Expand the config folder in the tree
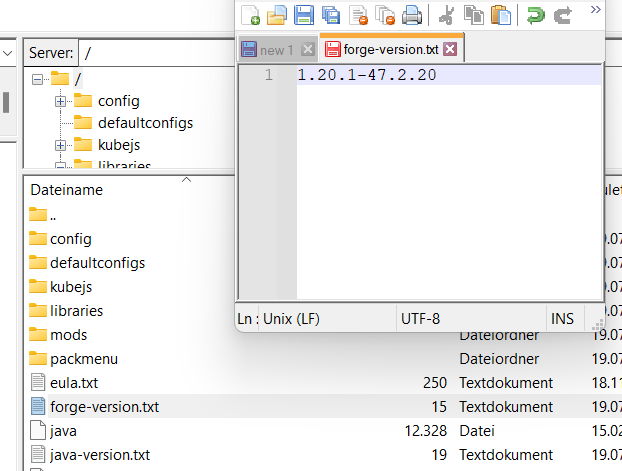The width and height of the screenshot is (622, 471). tap(60, 102)
